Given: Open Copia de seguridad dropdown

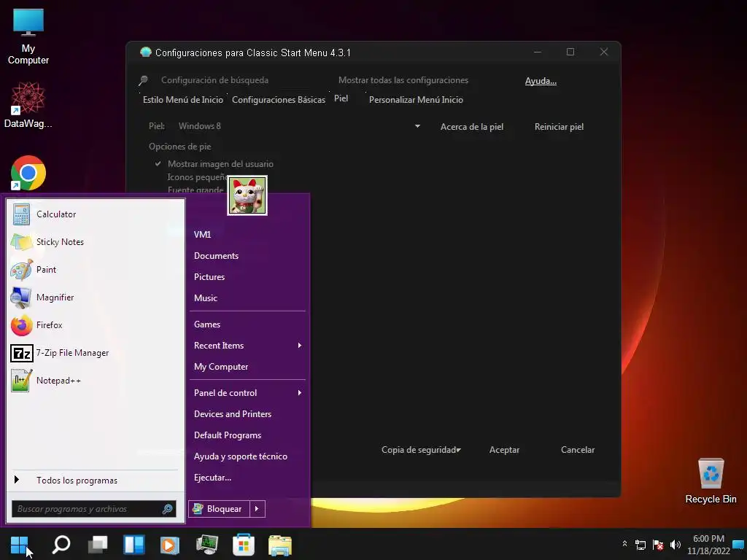Looking at the screenshot, I should (421, 450).
